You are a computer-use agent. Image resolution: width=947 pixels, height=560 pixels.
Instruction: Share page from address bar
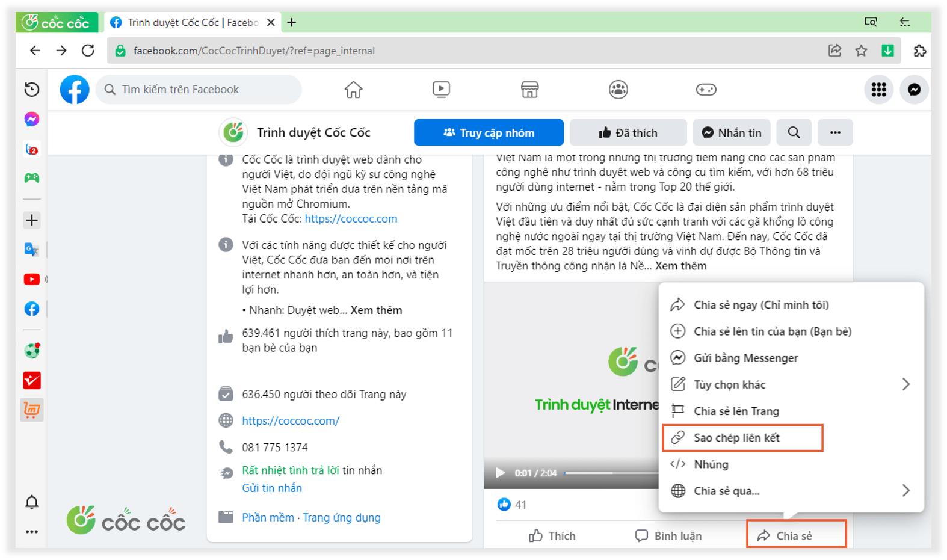coord(834,51)
